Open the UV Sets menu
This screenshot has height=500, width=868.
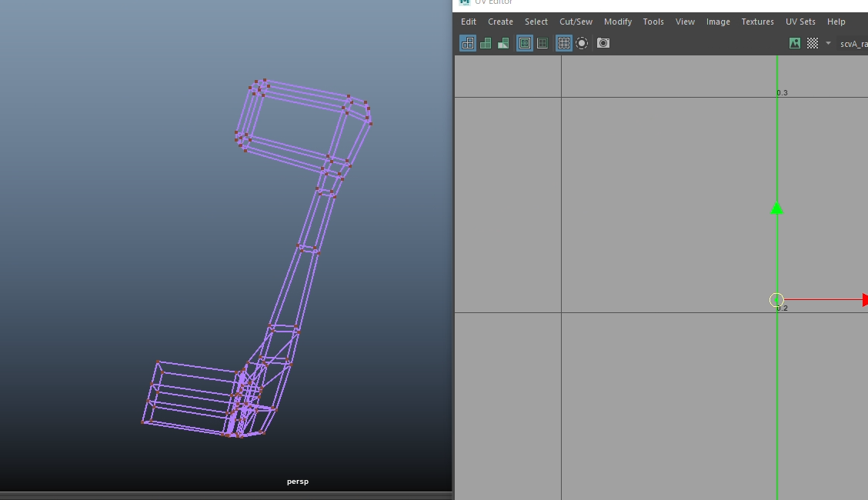[800, 22]
